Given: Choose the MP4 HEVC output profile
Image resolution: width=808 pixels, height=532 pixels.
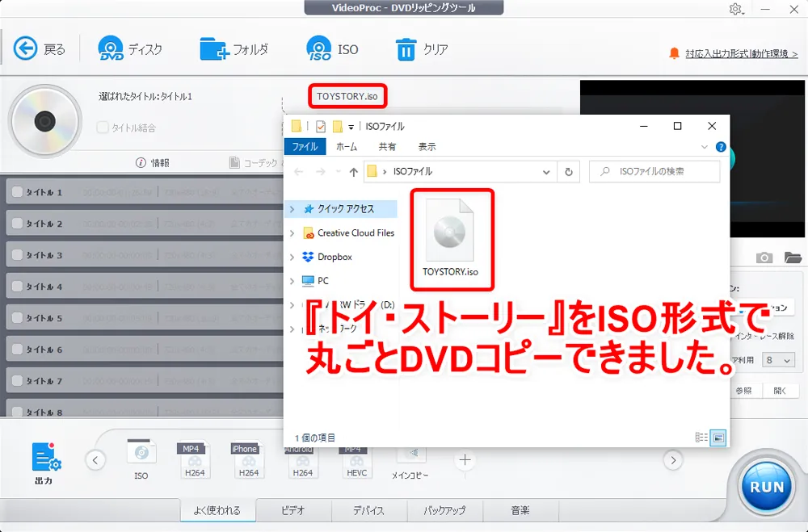Looking at the screenshot, I should 356,463.
